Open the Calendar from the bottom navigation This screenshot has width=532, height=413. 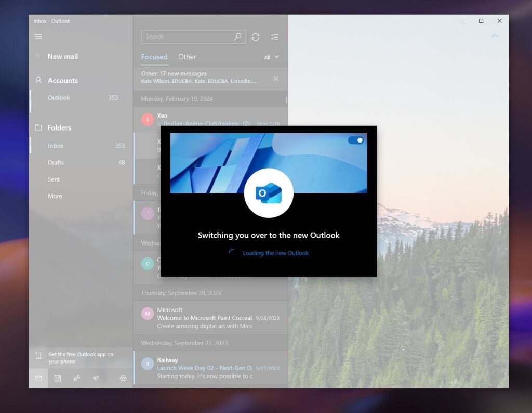[57, 378]
